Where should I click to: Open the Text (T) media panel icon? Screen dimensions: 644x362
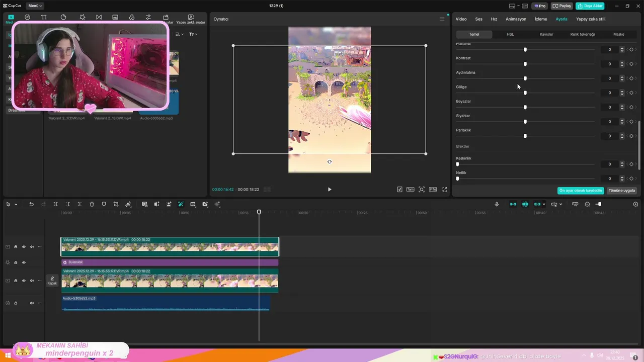tap(44, 17)
